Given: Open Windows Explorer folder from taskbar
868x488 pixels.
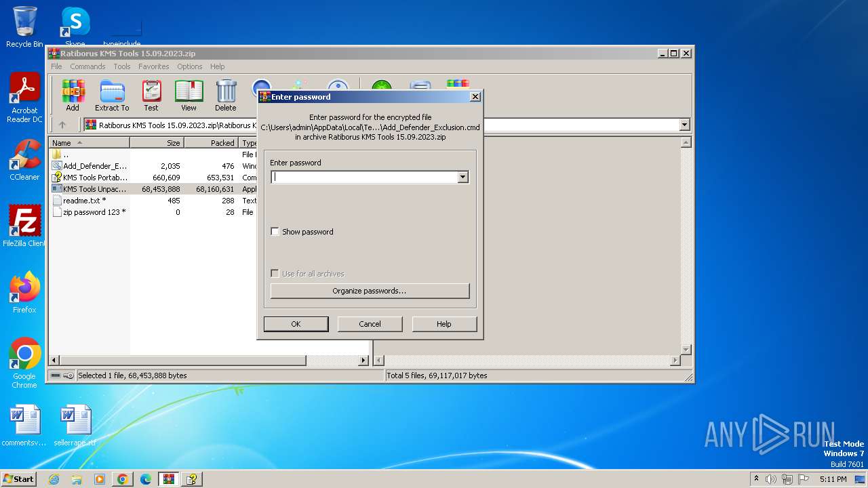Looking at the screenshot, I should tap(77, 479).
